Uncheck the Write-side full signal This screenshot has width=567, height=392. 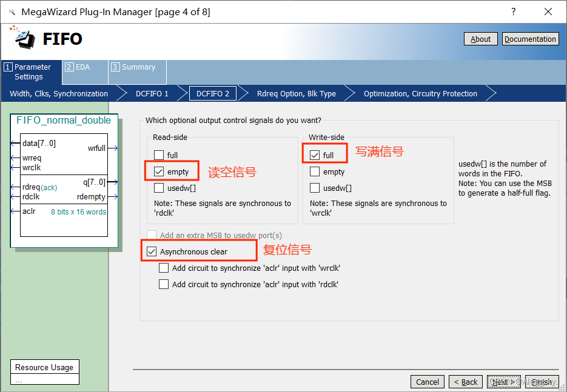(x=315, y=155)
